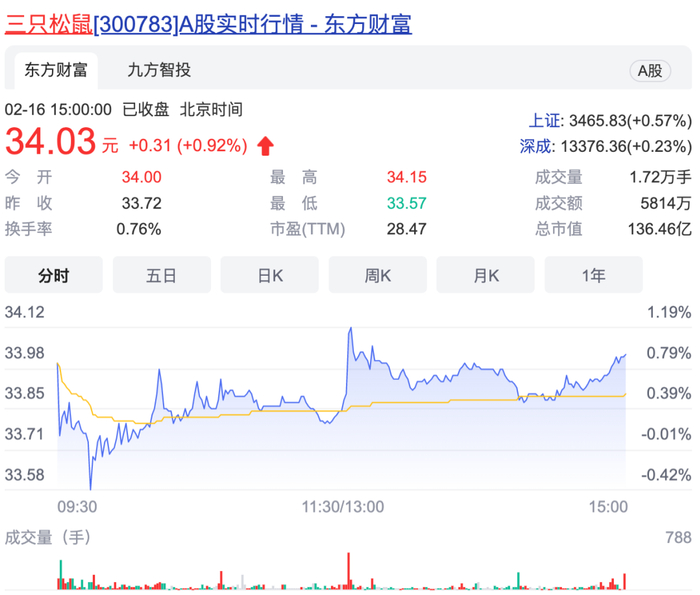Open the 日K chart tab
Screen dimensions: 700x595
[x=270, y=275]
